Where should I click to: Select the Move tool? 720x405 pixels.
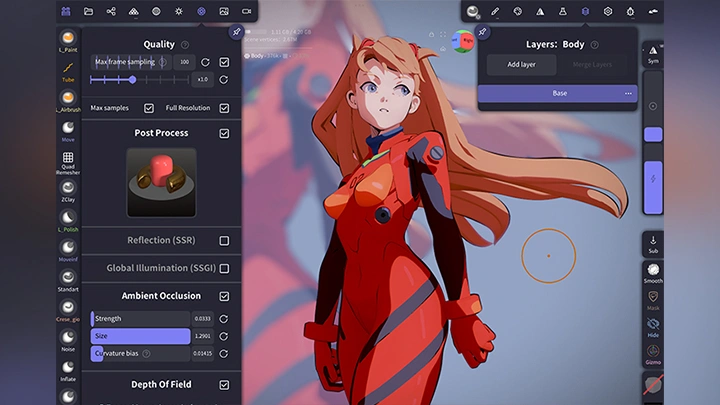point(68,131)
